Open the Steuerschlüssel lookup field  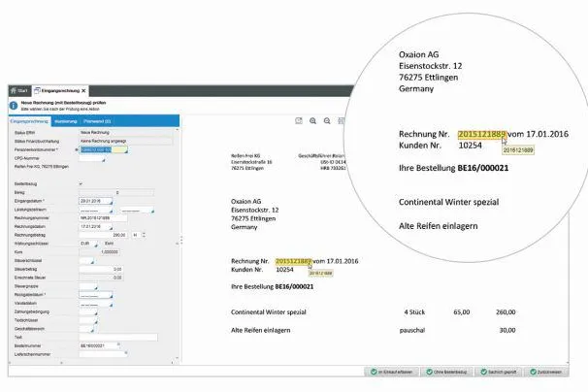(87, 261)
